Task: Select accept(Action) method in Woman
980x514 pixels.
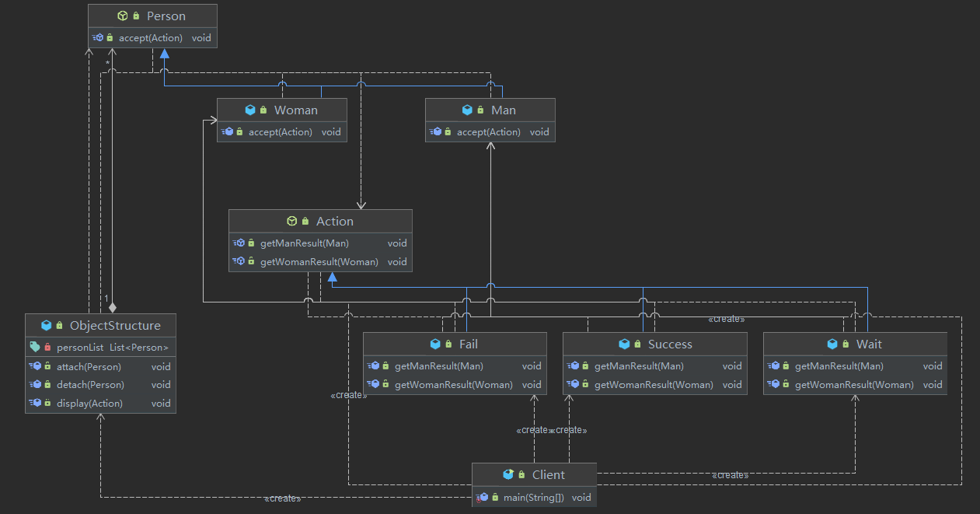Action: tap(282, 132)
